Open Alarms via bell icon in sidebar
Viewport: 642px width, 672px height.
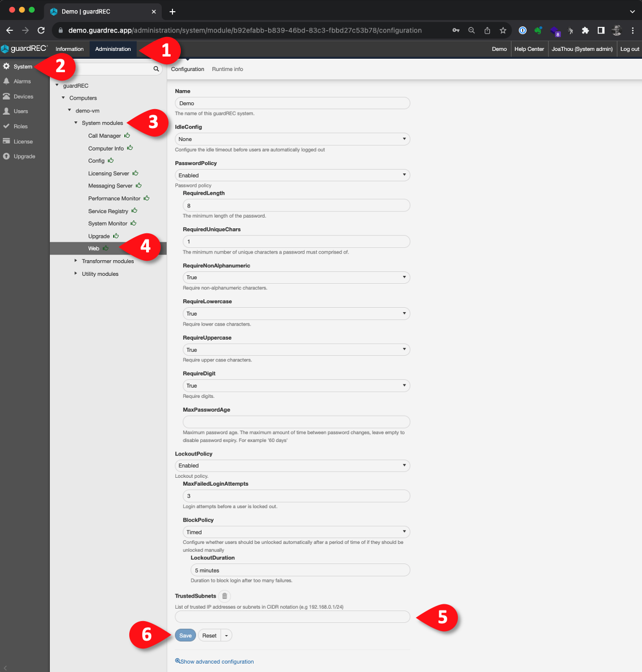7,82
